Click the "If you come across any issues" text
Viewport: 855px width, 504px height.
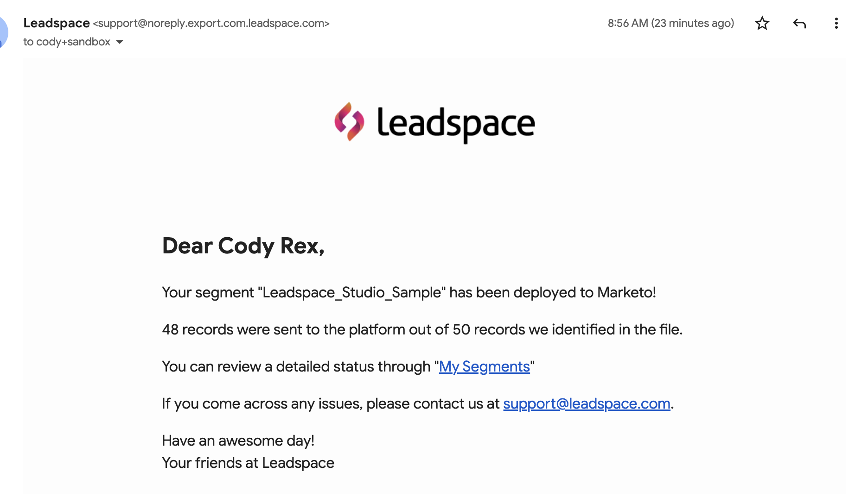(x=331, y=403)
